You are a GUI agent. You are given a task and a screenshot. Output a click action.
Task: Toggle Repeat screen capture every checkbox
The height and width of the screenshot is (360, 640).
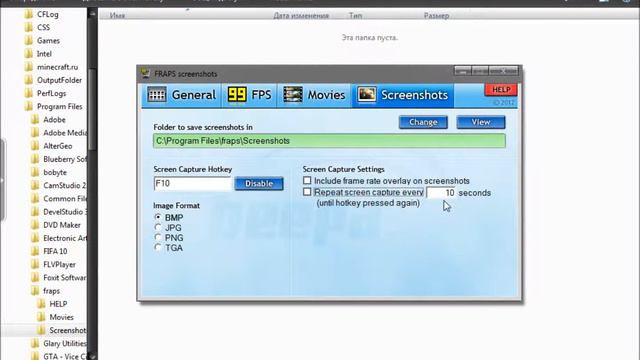coord(307,192)
